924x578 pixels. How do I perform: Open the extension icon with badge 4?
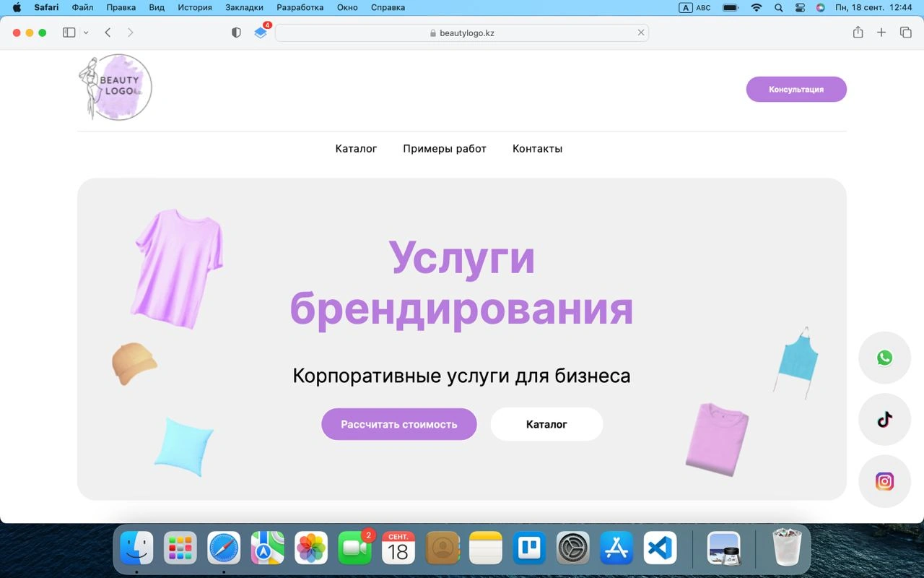coord(261,33)
